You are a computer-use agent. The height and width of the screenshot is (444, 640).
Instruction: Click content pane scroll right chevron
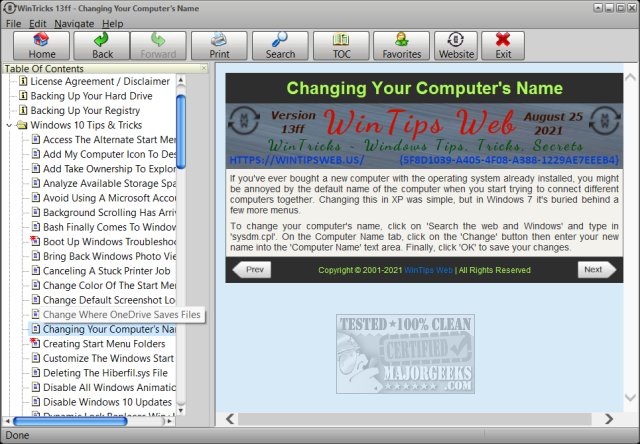[x=609, y=419]
